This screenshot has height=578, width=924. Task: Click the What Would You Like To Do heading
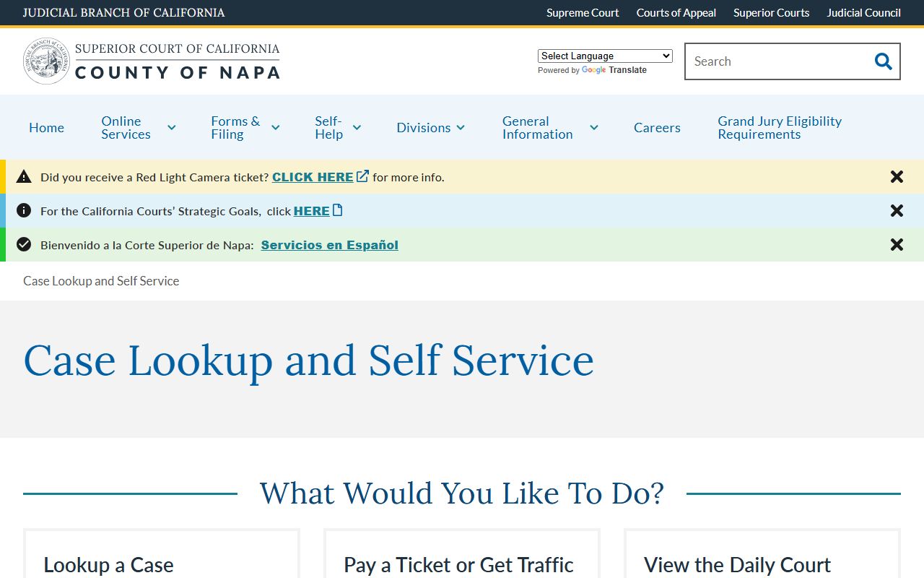[462, 493]
